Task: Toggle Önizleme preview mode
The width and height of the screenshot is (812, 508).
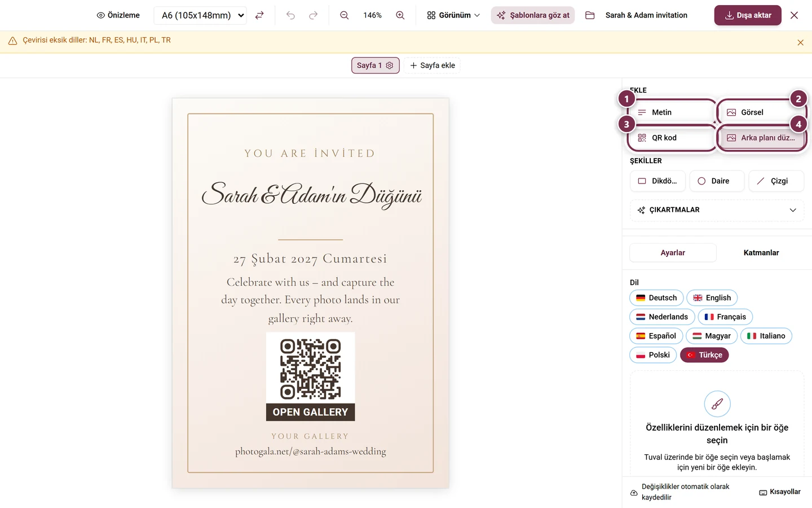Action: (118, 15)
